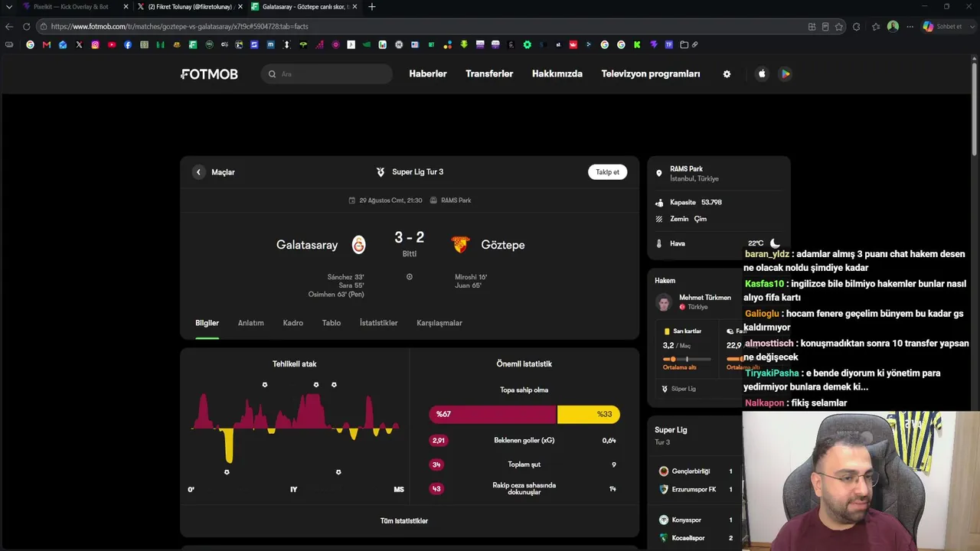Open the X (Twitter) bookmark icon
The height and width of the screenshot is (551, 980).
coord(79,44)
